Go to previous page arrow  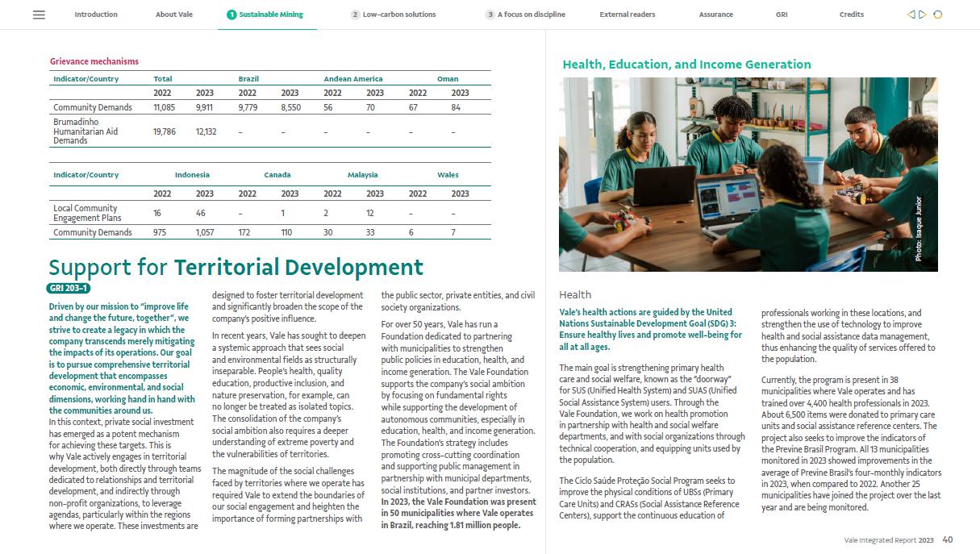click(x=911, y=15)
